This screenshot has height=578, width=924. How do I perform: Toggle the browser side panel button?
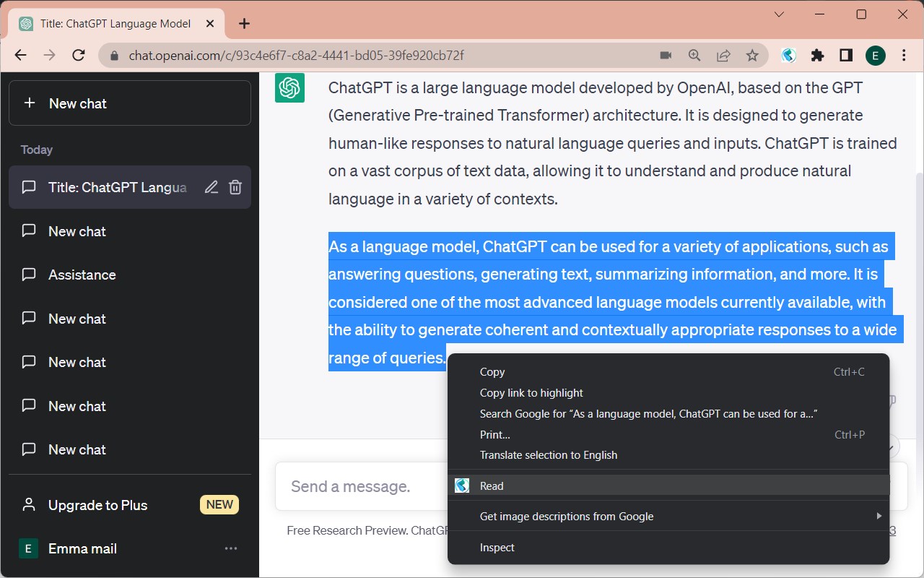click(846, 56)
